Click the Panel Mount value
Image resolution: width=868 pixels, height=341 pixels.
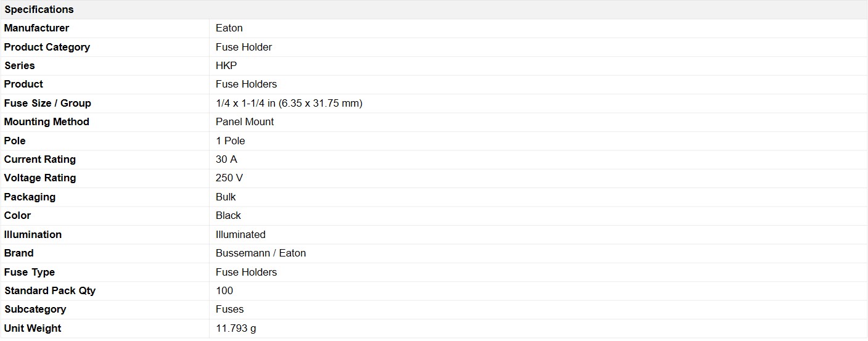tap(245, 121)
